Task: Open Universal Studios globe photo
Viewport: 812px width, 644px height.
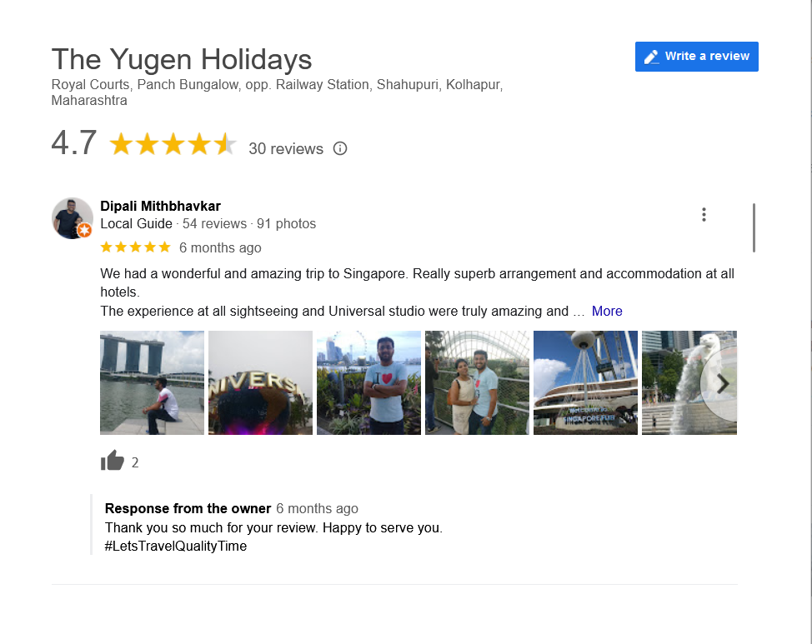Action: pyautogui.click(x=260, y=382)
